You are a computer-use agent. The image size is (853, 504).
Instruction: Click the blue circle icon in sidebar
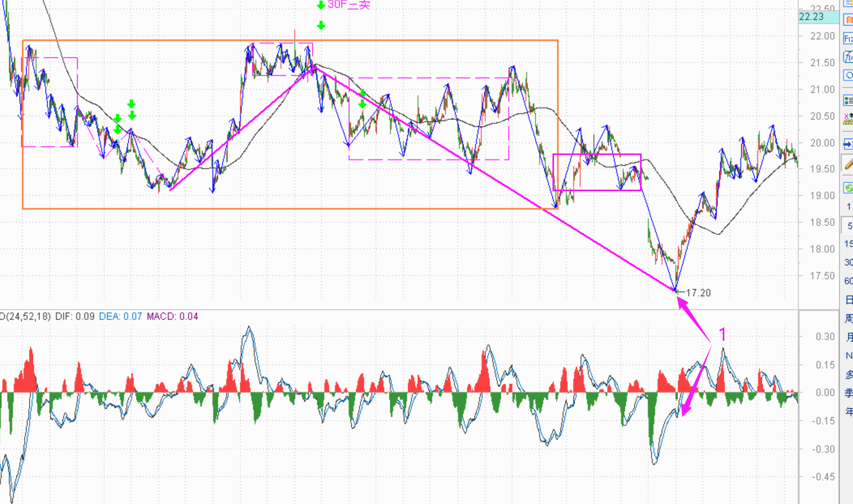[x=848, y=76]
